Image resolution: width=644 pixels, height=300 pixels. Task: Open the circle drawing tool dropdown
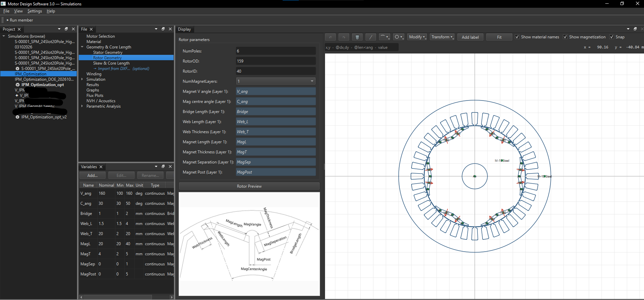(399, 37)
